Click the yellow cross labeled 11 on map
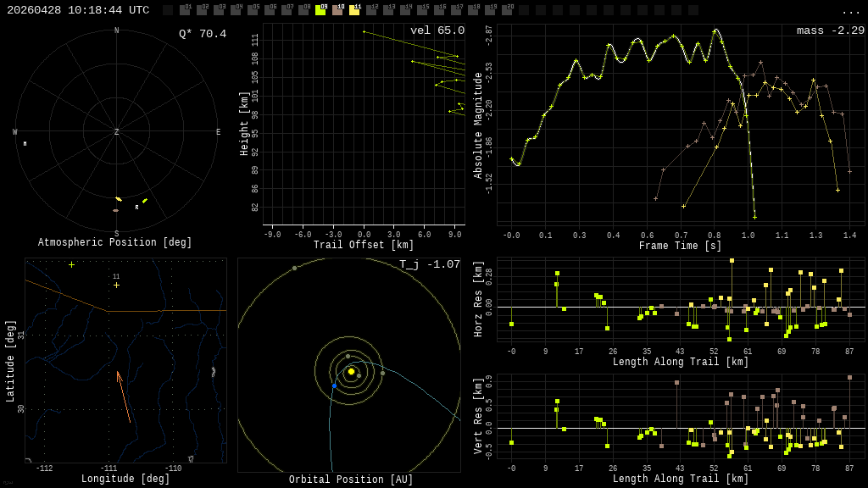This screenshot has height=488, width=868. (116, 285)
